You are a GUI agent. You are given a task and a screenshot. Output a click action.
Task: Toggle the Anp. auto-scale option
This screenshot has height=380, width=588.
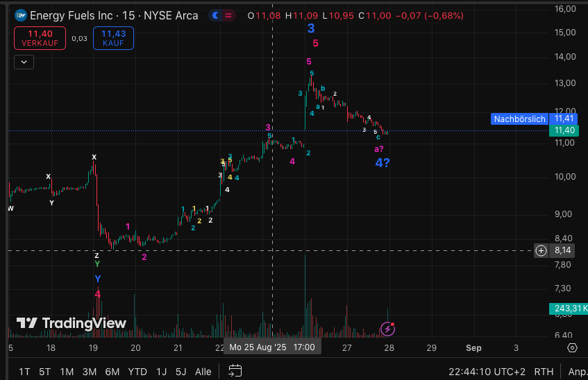click(577, 372)
